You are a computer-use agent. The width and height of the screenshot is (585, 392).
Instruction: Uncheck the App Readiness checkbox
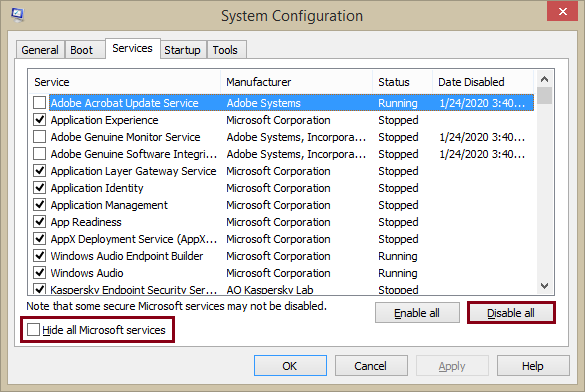[40, 222]
